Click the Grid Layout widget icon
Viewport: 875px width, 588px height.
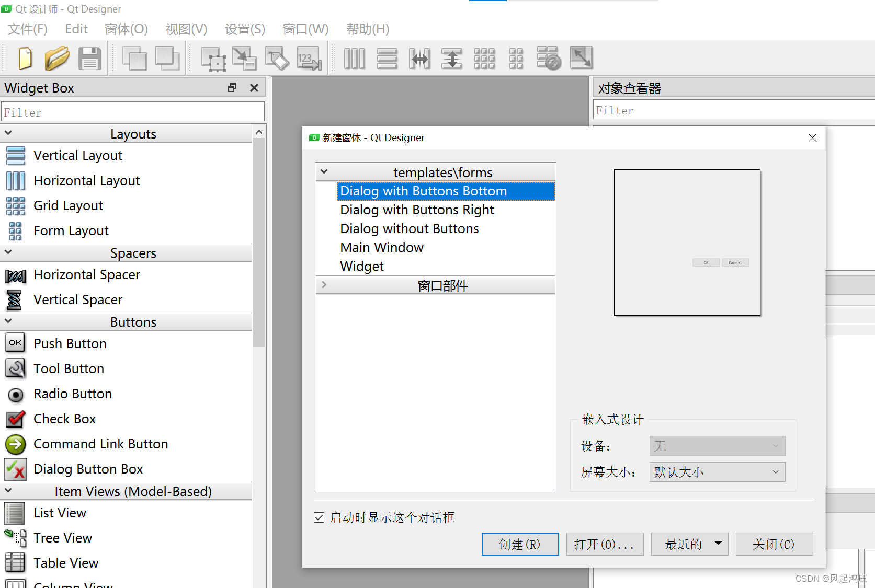16,205
